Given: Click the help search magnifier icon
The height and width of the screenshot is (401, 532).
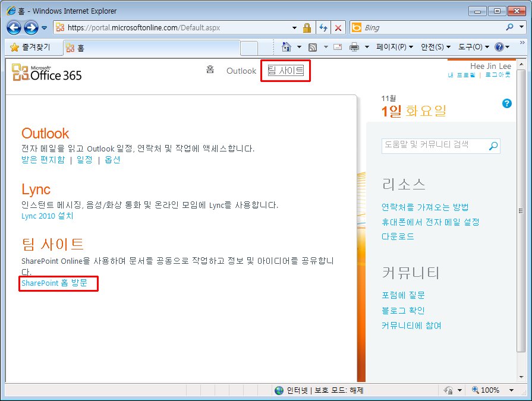Looking at the screenshot, I should [x=493, y=146].
